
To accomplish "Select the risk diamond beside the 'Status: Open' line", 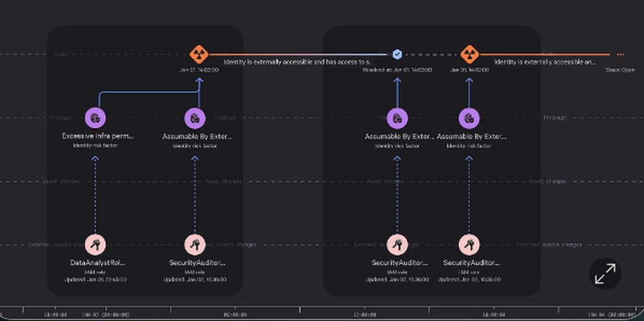I will 469,54.
